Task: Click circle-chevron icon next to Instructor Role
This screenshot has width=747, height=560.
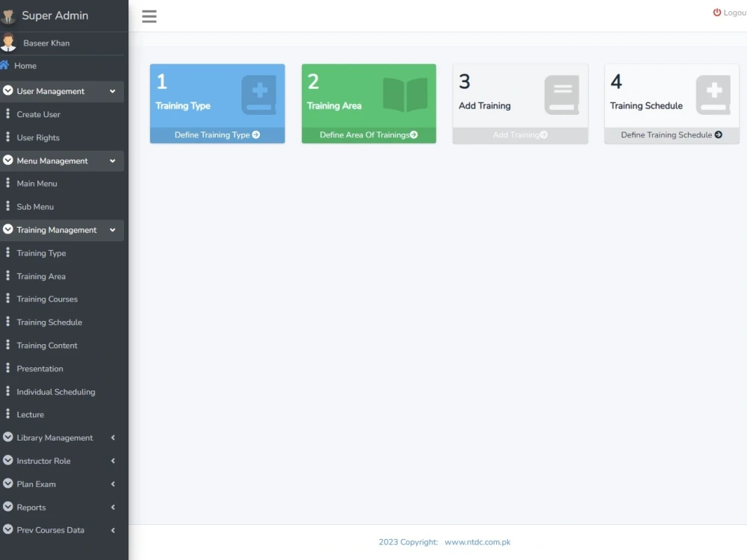Action: (7, 460)
